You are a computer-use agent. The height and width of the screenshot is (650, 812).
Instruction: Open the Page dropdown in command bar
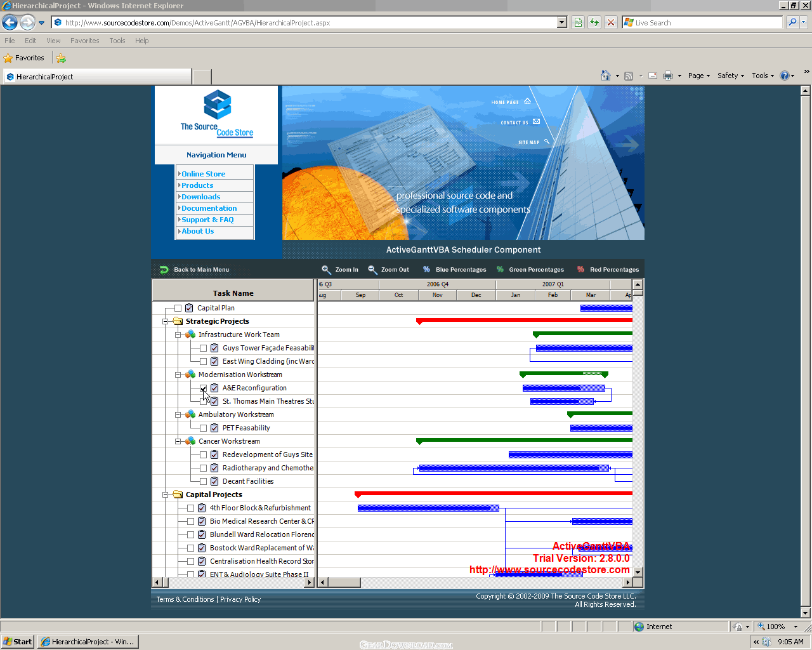click(699, 76)
